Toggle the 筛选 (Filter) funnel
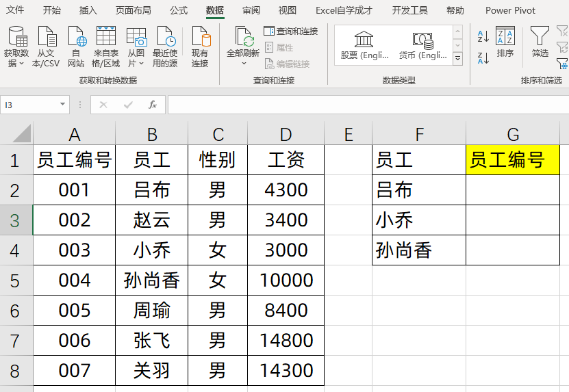Screen dimensions: 569x392 coord(540,42)
